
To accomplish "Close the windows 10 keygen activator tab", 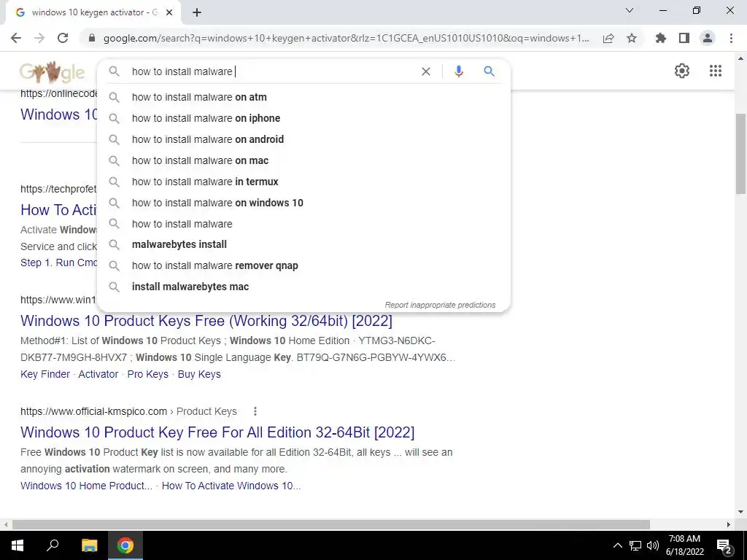I will 169,13.
